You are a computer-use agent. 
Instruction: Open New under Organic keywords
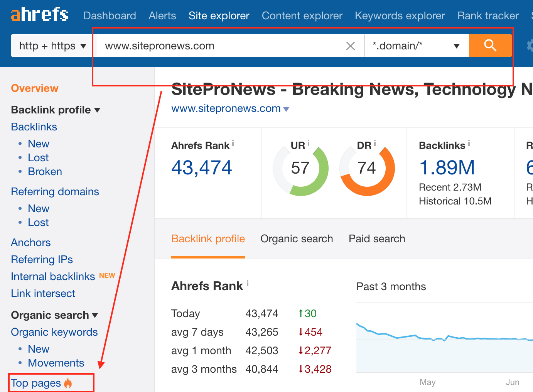pyautogui.click(x=39, y=349)
